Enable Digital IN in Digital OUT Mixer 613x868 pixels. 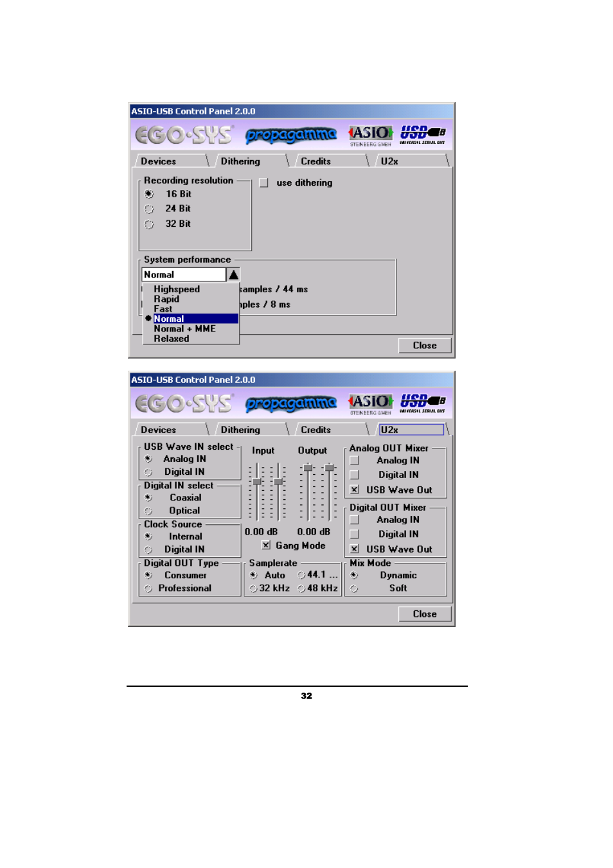click(354, 534)
